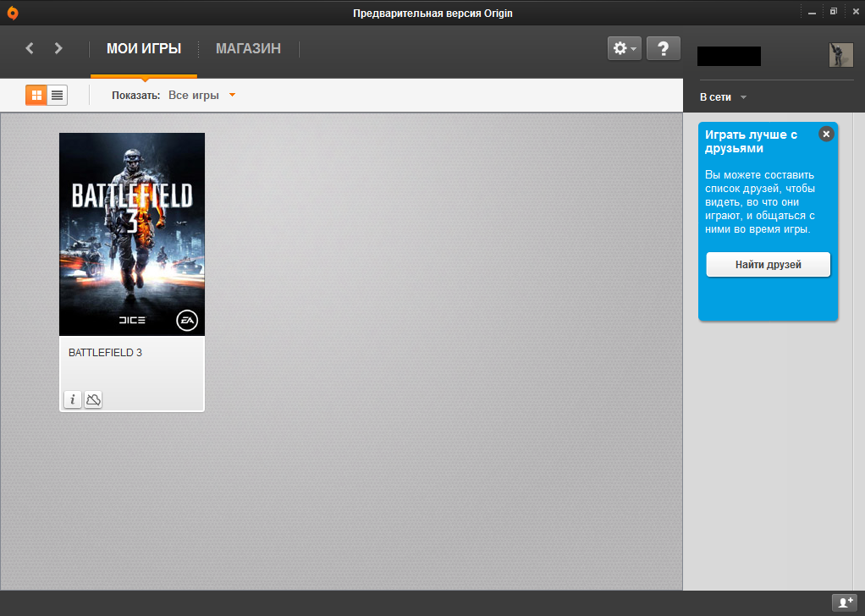Click Battlefield 3 cloud sync disabled icon
Image resolution: width=865 pixels, height=616 pixels.
(x=93, y=399)
